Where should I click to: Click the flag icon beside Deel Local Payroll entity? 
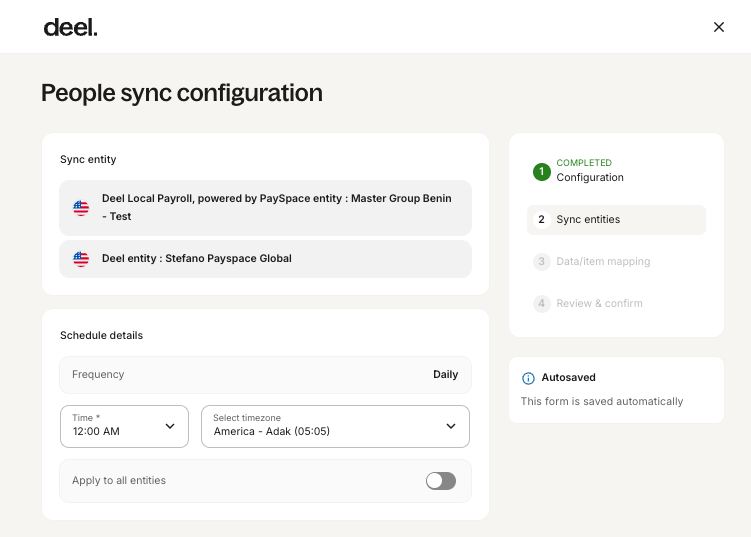click(81, 208)
